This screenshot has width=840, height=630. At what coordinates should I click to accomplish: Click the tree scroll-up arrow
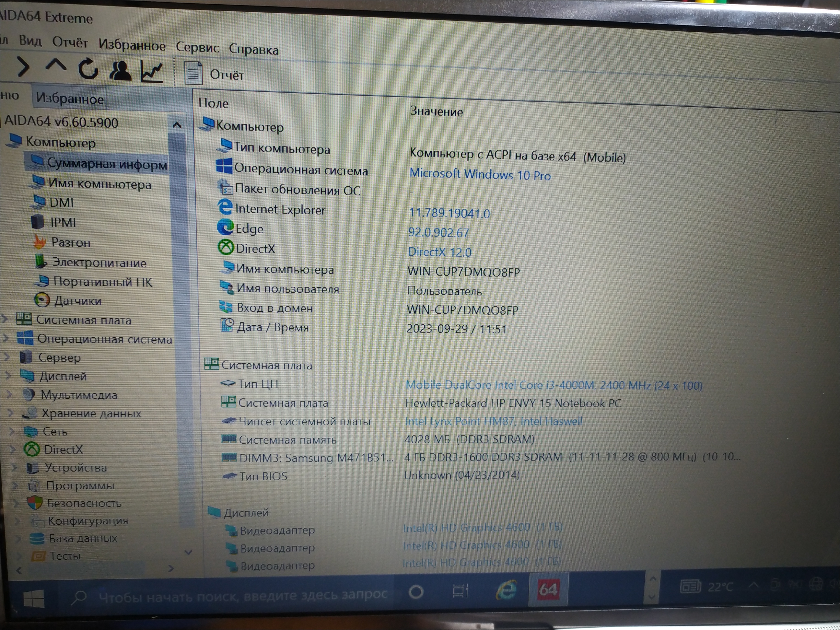pos(177,125)
